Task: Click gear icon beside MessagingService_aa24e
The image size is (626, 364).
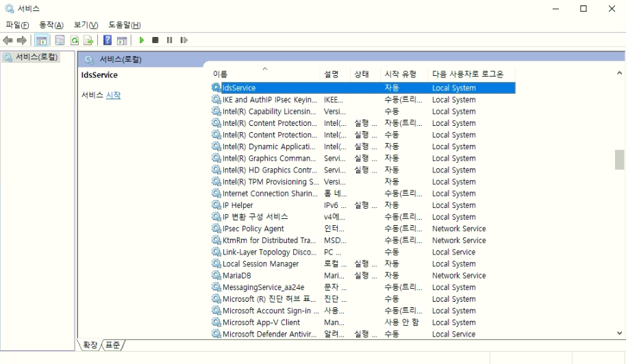Action: tap(216, 287)
